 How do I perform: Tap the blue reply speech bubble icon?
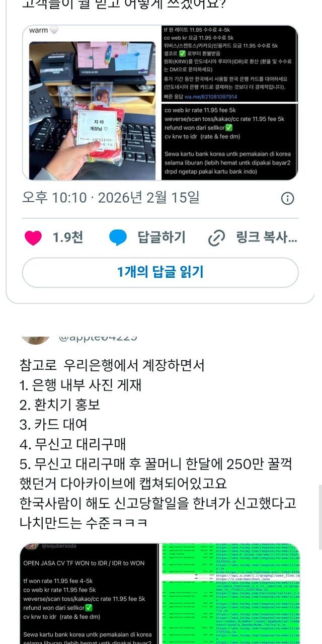click(x=118, y=237)
